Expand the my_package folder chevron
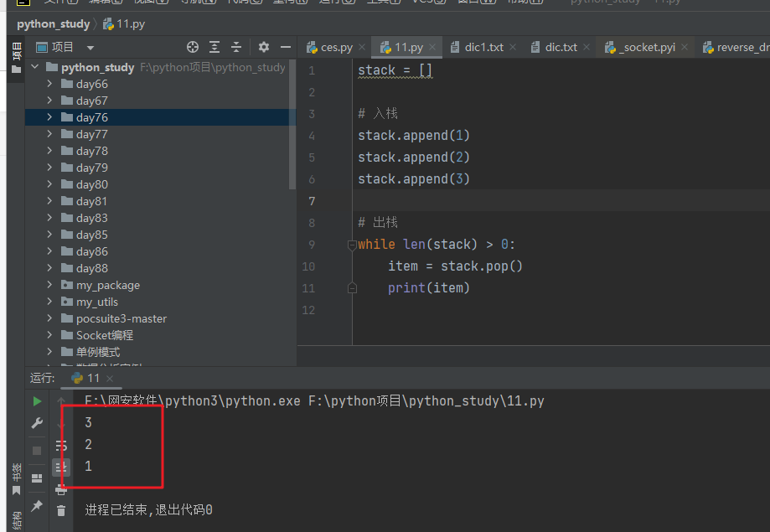The height and width of the screenshot is (532, 770). point(49,285)
